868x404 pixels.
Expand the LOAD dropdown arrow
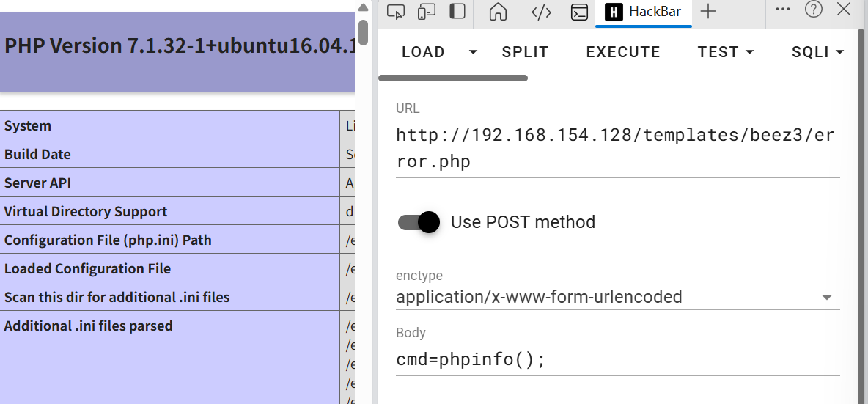click(x=473, y=52)
